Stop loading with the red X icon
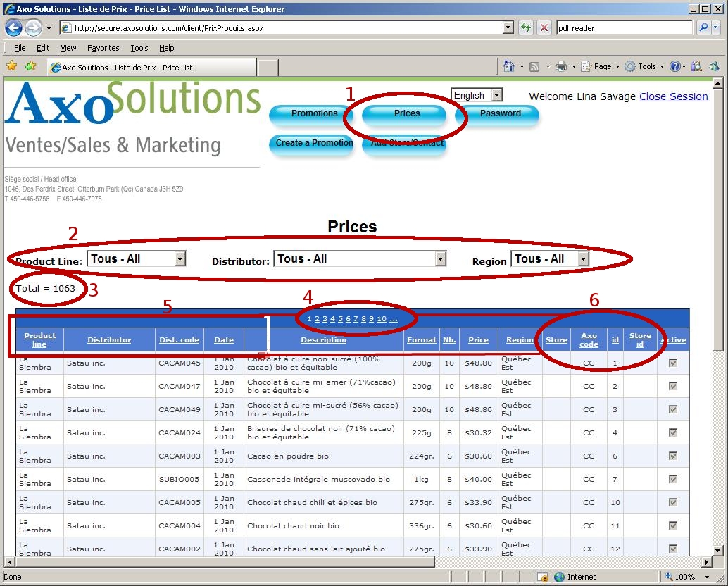 point(544,28)
